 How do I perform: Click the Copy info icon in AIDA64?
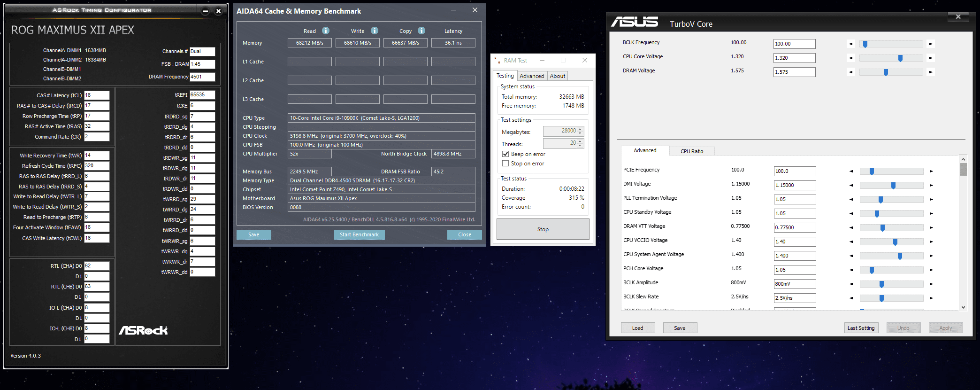[421, 31]
